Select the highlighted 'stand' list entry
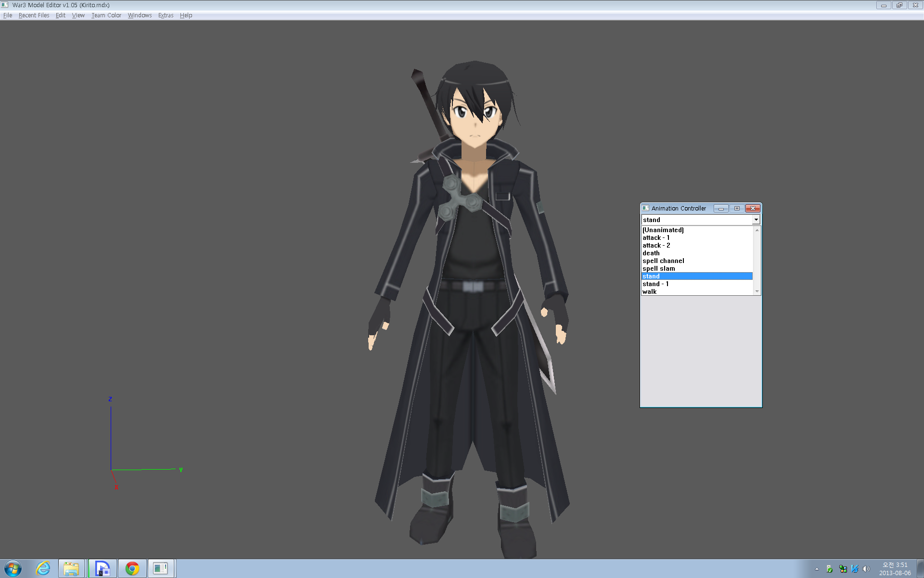This screenshot has height=578, width=924. coord(697,276)
